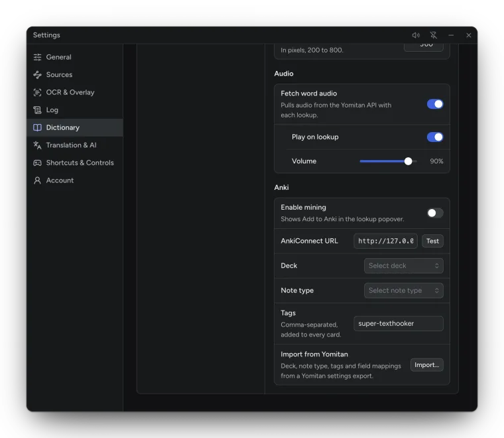The image size is (504, 438).
Task: Open the Sources settings section
Action: (75, 74)
